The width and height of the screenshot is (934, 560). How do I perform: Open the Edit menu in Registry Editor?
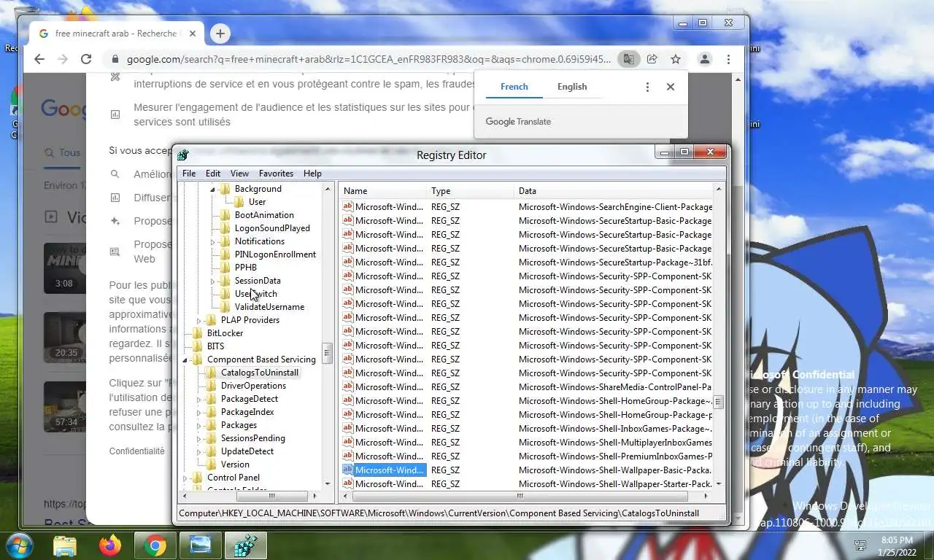tap(212, 174)
